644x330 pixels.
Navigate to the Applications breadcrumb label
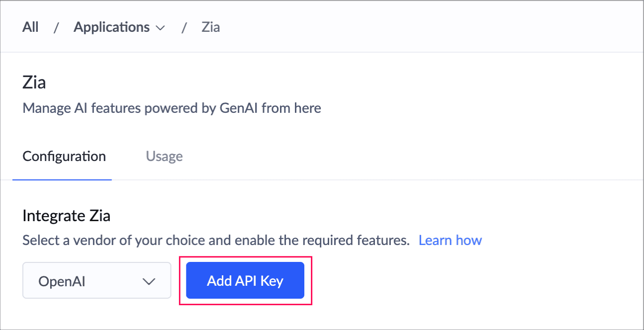pyautogui.click(x=111, y=27)
